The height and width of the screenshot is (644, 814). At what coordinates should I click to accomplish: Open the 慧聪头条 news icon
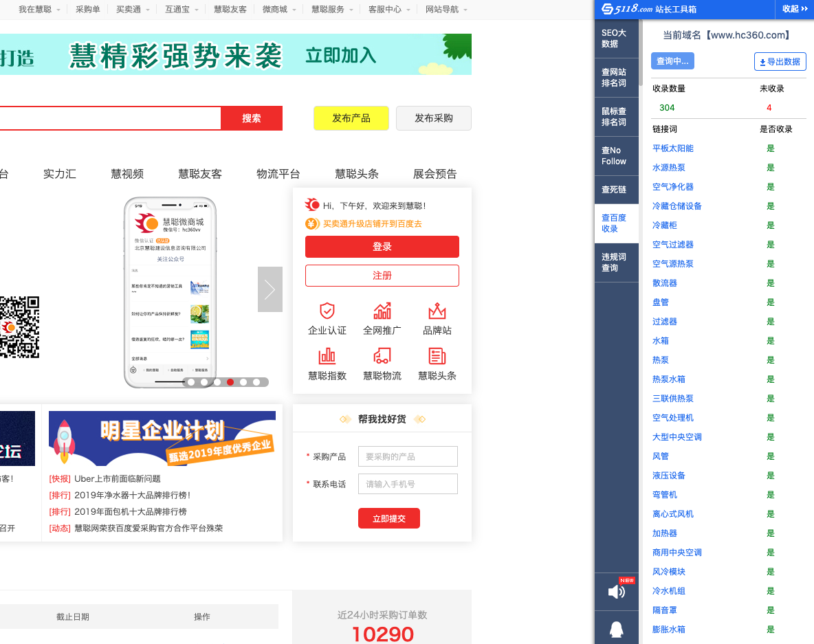[437, 356]
